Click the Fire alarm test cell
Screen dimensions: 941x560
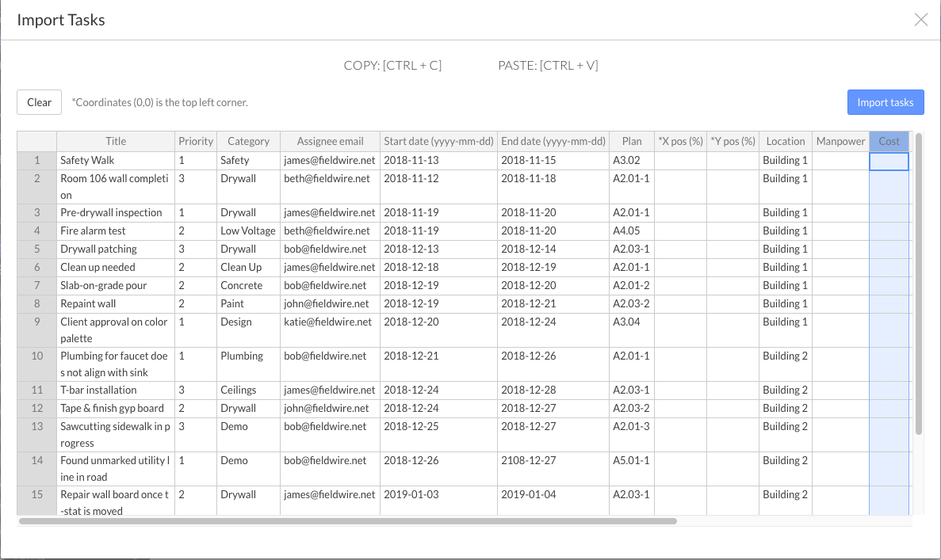click(x=115, y=230)
